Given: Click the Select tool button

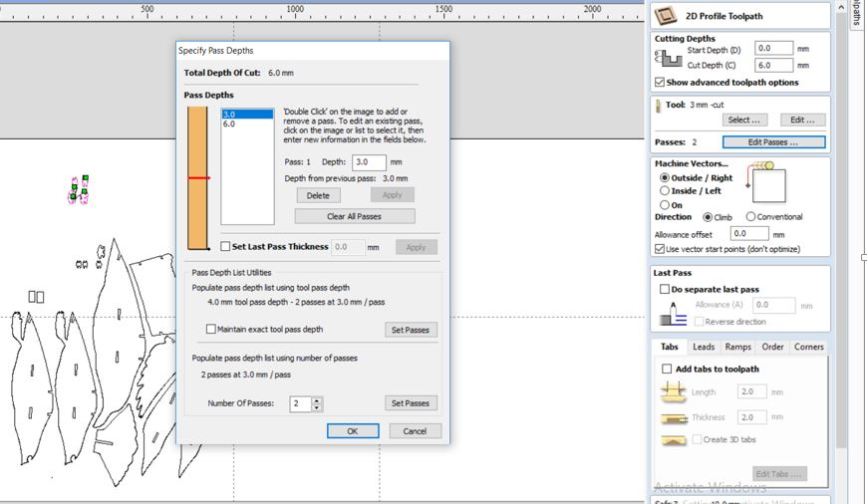Looking at the screenshot, I should pos(743,120).
